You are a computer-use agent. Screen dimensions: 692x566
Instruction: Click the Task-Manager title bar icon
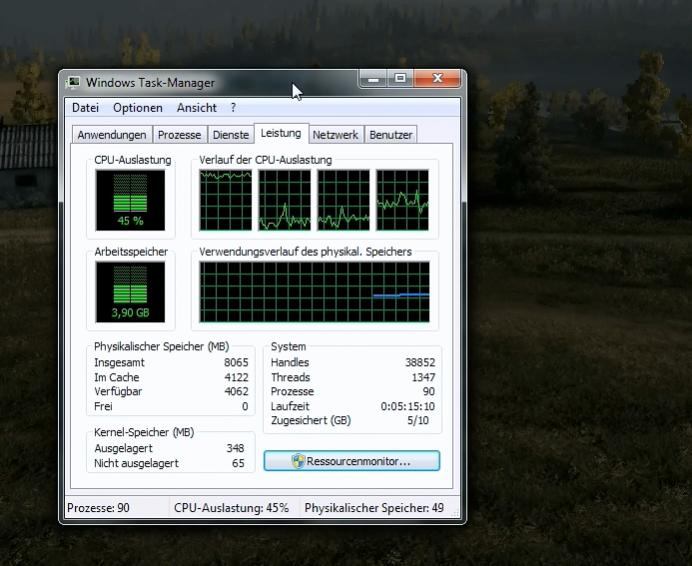pyautogui.click(x=73, y=83)
